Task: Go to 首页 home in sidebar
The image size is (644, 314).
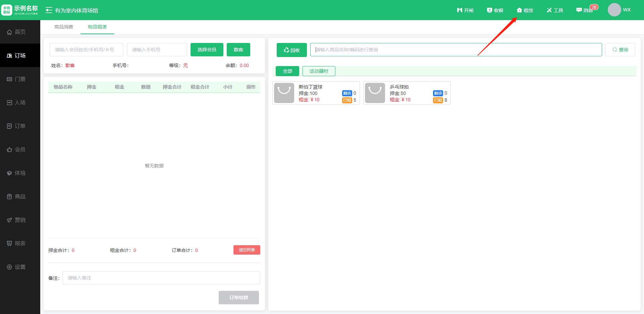Action: 20,32
